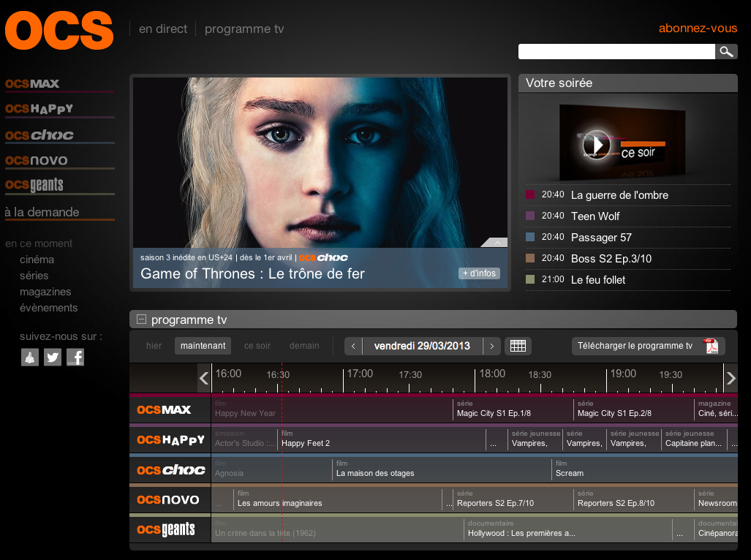Click OCS choc logo in Game of Thrones caption
Image resolution: width=751 pixels, height=560 pixels.
pyautogui.click(x=323, y=257)
